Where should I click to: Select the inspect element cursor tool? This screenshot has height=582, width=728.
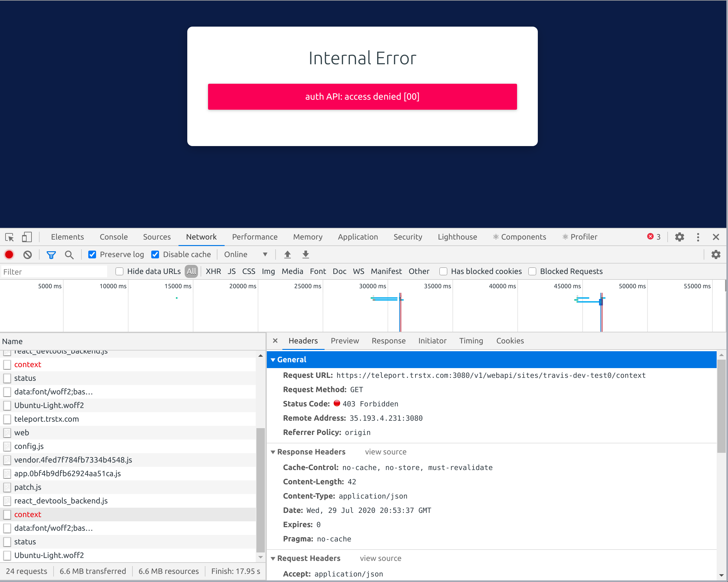click(x=9, y=237)
